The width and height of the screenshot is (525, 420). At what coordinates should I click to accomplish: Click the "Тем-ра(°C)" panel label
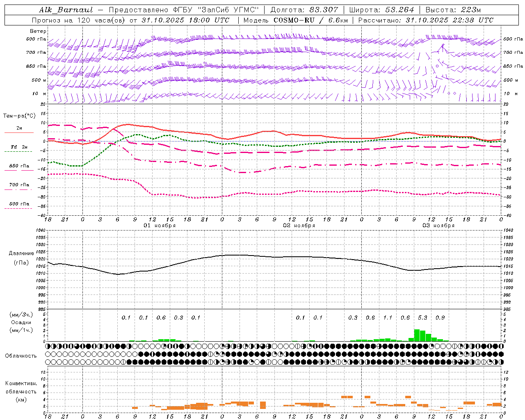click(19, 116)
